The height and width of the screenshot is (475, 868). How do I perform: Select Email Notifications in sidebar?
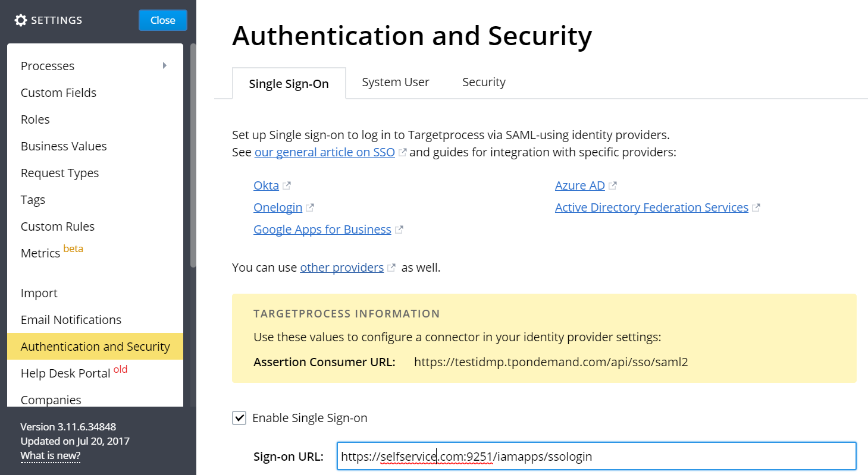[x=71, y=320]
